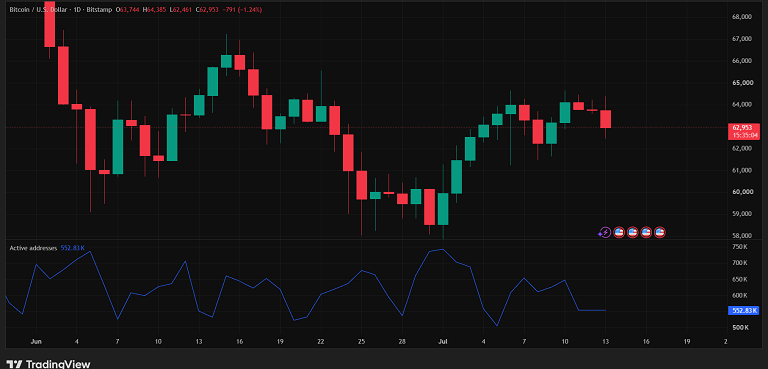Click the 58,000 price axis label
The height and width of the screenshot is (369, 768).
(x=742, y=235)
